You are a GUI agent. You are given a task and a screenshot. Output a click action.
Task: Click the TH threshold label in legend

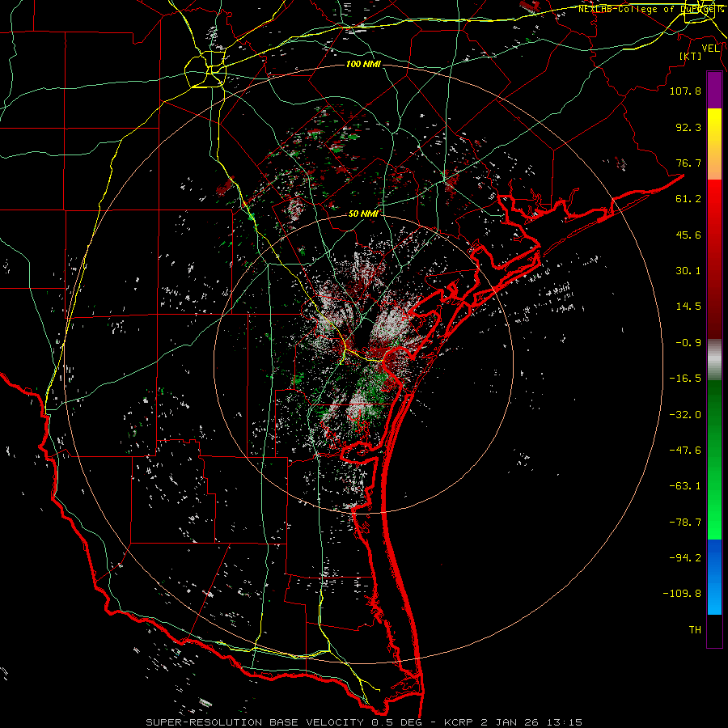695,630
